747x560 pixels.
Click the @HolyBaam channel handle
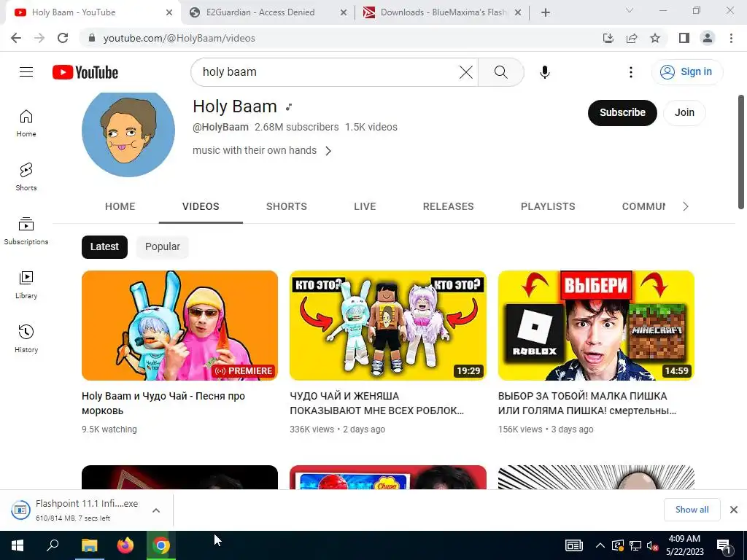coord(220,127)
